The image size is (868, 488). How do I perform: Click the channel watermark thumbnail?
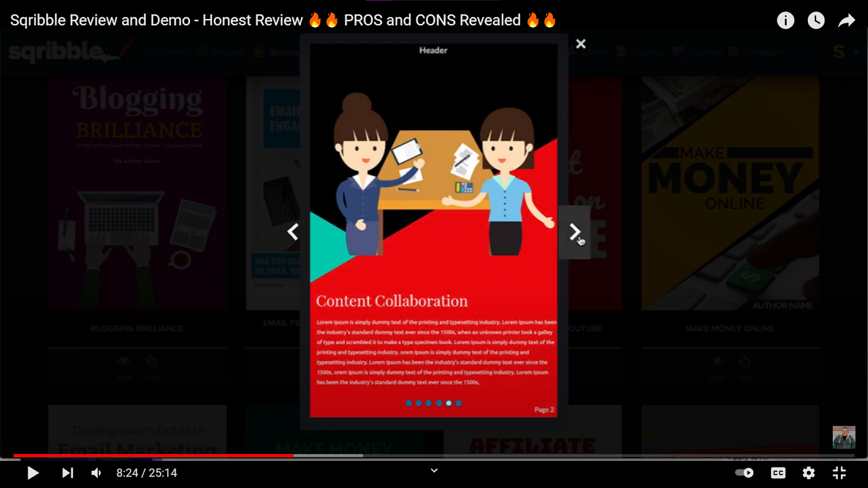click(844, 438)
